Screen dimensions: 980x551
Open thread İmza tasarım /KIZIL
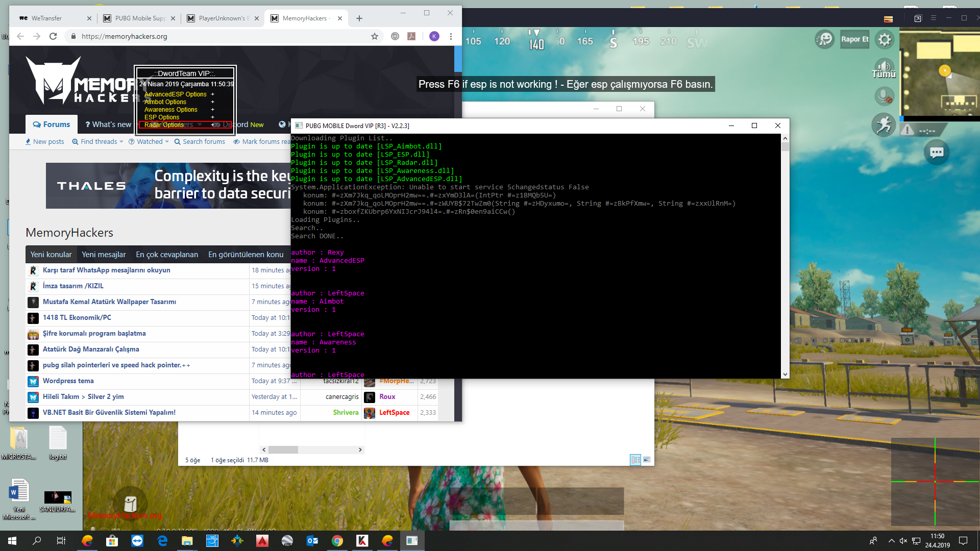(73, 286)
